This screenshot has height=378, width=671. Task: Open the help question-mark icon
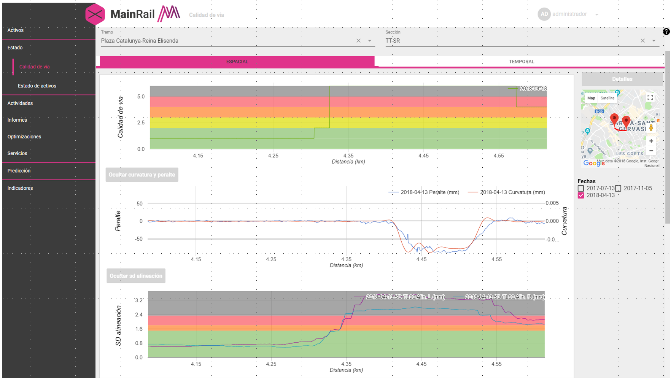click(666, 32)
